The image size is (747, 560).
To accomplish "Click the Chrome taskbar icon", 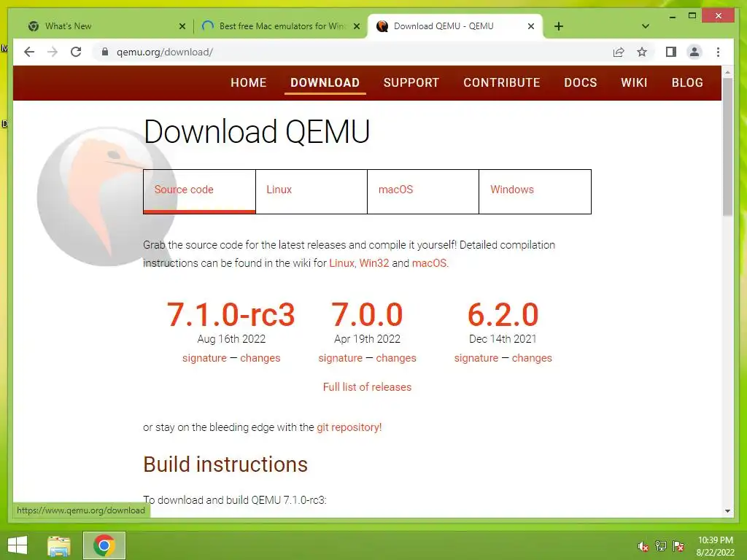I will (104, 545).
